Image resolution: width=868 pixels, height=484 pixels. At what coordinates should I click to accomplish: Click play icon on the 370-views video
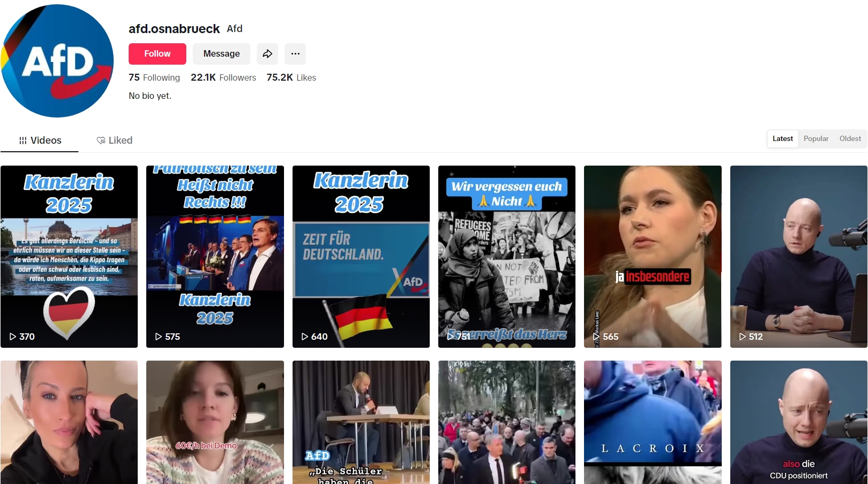[13, 337]
